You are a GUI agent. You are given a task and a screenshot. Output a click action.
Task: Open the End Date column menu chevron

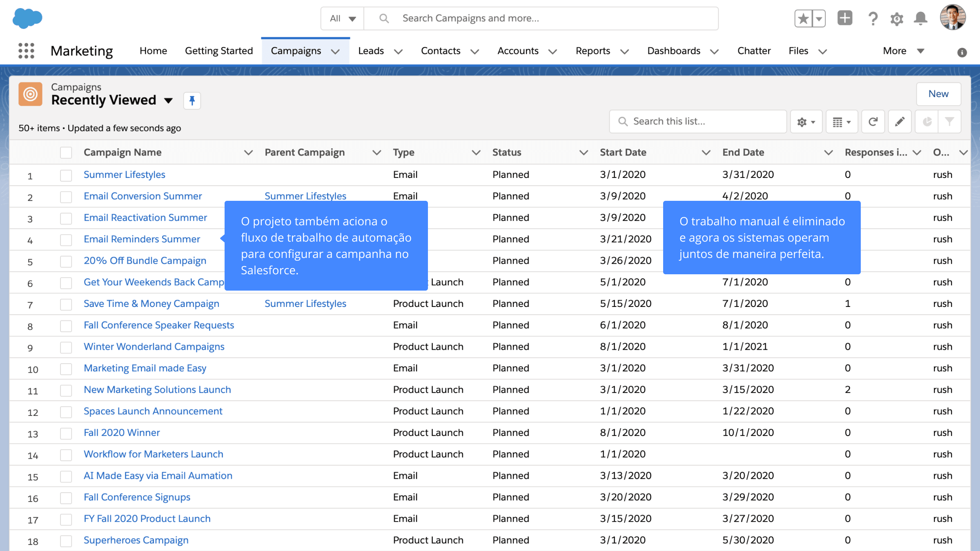(x=828, y=153)
